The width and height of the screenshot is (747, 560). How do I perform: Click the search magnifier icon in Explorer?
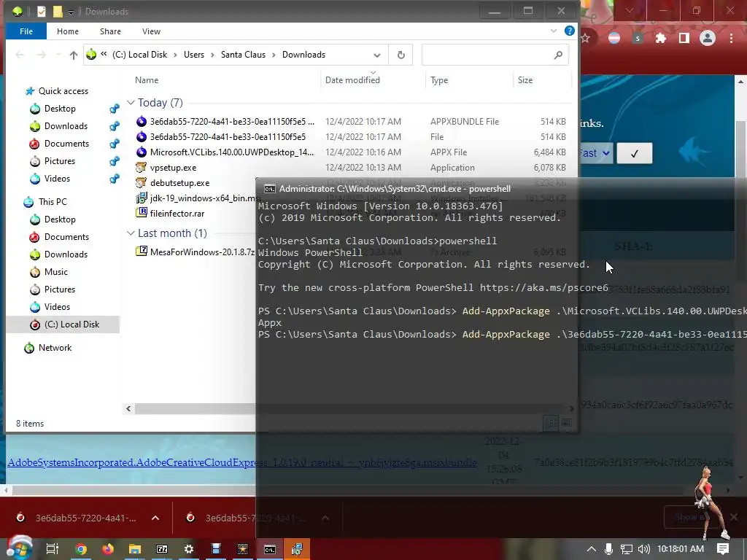[x=558, y=55]
